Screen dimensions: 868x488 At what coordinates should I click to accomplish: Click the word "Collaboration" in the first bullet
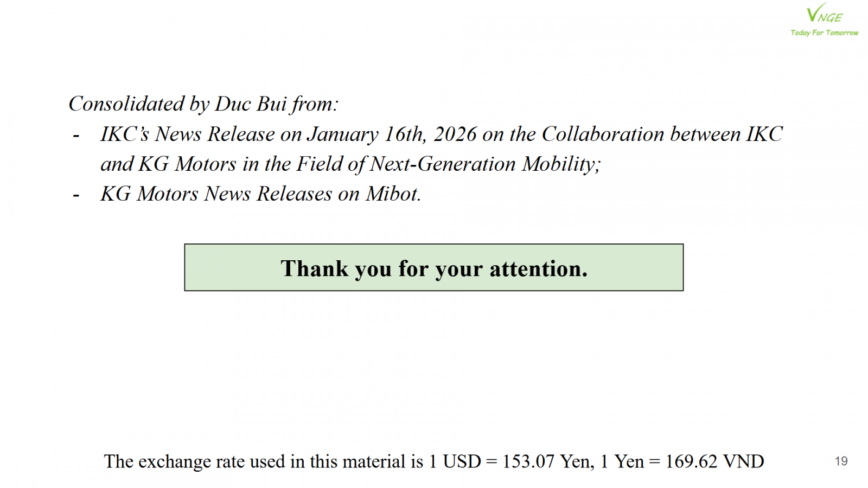click(603, 134)
